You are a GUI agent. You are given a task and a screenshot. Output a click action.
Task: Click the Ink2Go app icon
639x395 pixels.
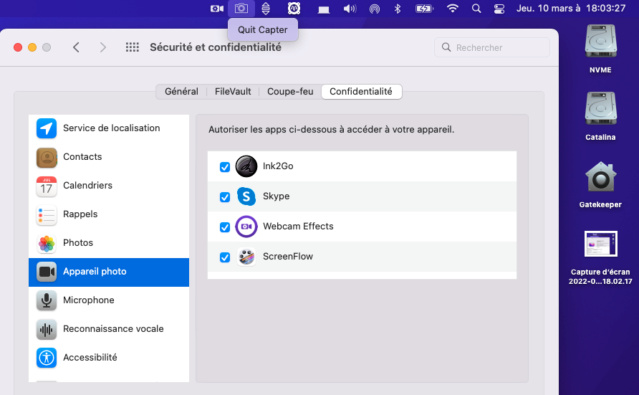point(246,166)
